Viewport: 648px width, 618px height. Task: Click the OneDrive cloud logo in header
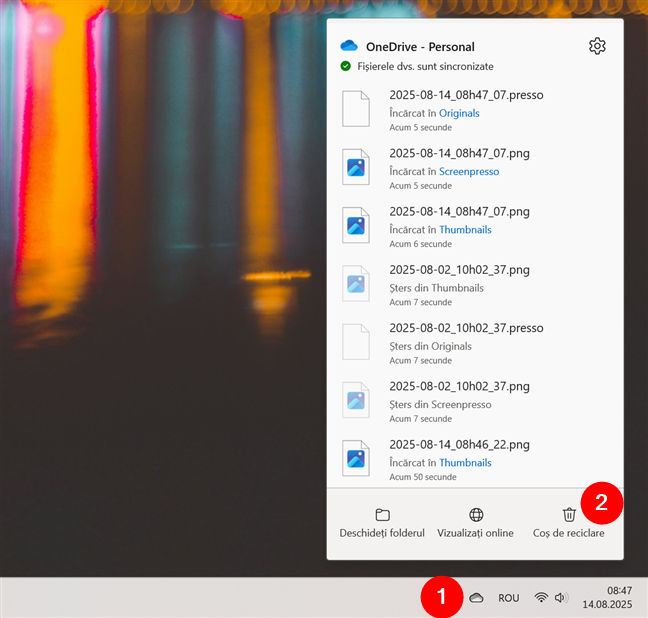click(x=349, y=45)
